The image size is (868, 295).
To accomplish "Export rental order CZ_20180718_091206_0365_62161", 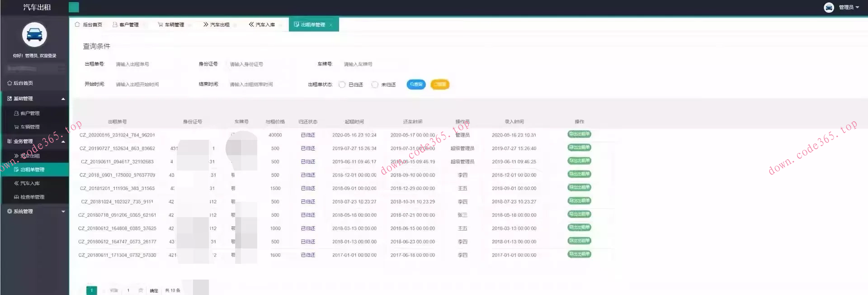I will (x=579, y=214).
